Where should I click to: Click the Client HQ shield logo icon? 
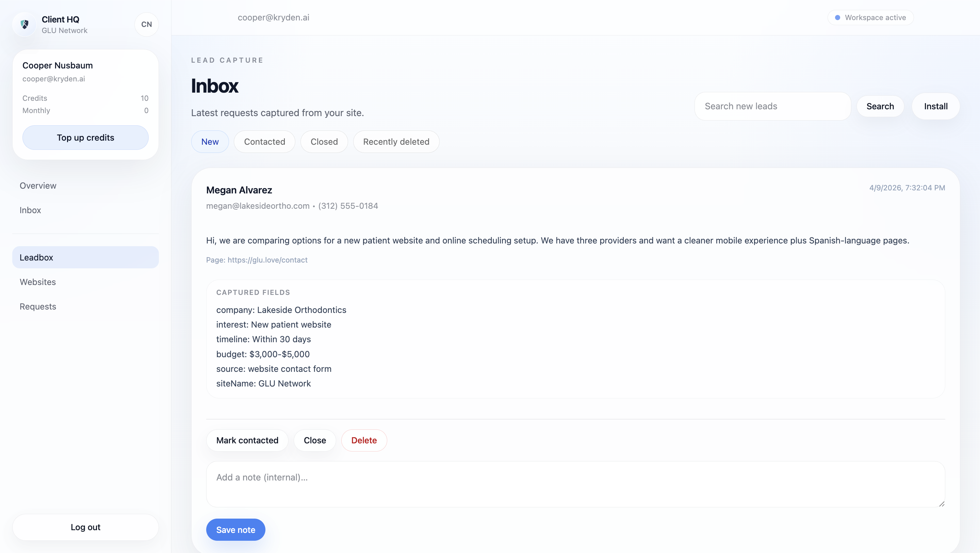25,25
